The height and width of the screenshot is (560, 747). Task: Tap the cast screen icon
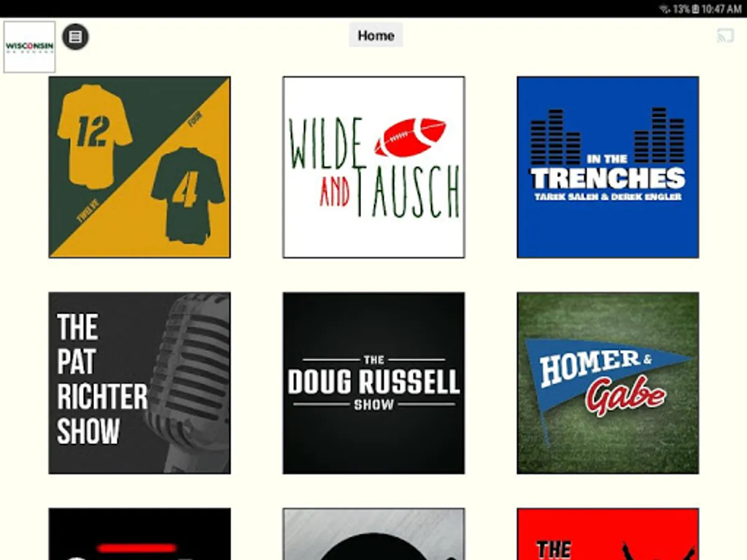pos(725,36)
